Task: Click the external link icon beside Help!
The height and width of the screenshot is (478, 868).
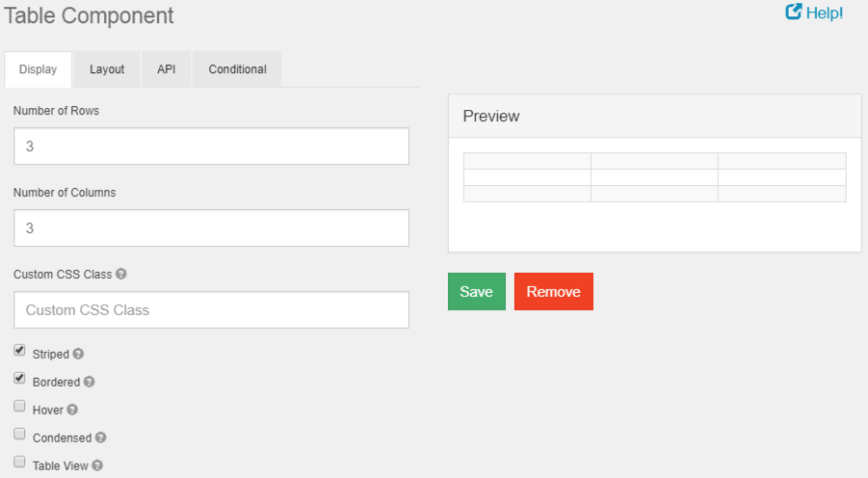Action: click(794, 13)
